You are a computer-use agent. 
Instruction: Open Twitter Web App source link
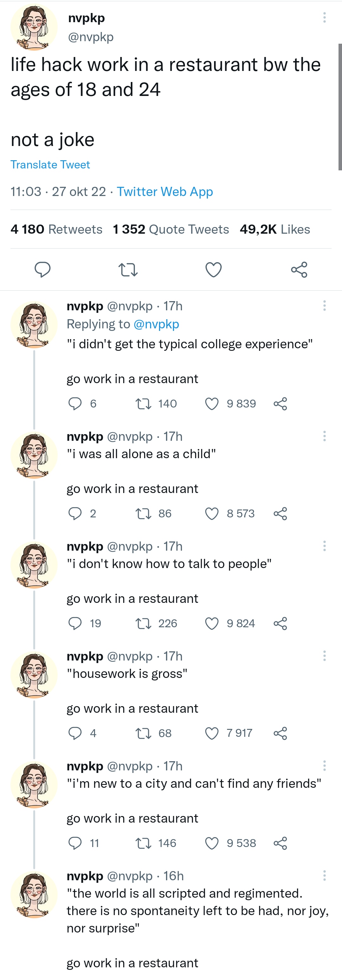coord(165,191)
